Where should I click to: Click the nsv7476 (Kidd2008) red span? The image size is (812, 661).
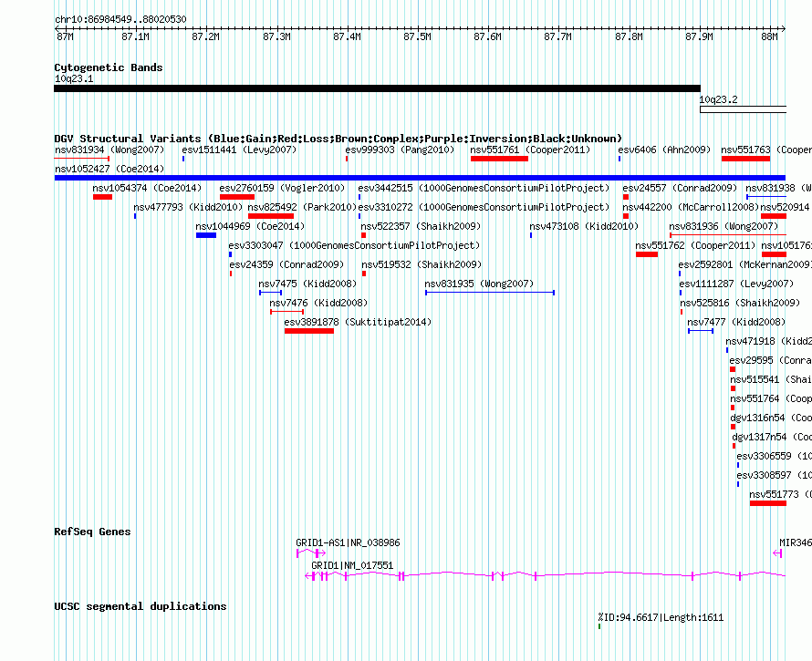pyautogui.click(x=286, y=312)
